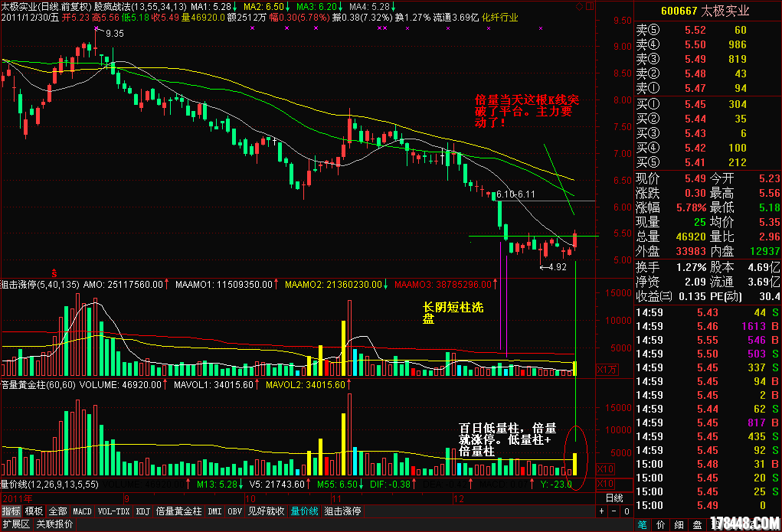Toggle the 全部 indicator filter
Viewport: 782px width, 532px height.
57,511
